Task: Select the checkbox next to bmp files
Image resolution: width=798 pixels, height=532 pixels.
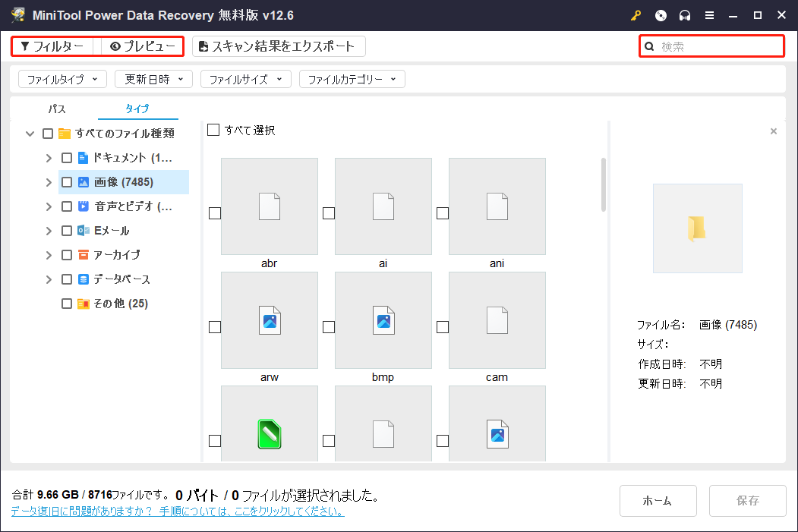Action: [x=328, y=326]
